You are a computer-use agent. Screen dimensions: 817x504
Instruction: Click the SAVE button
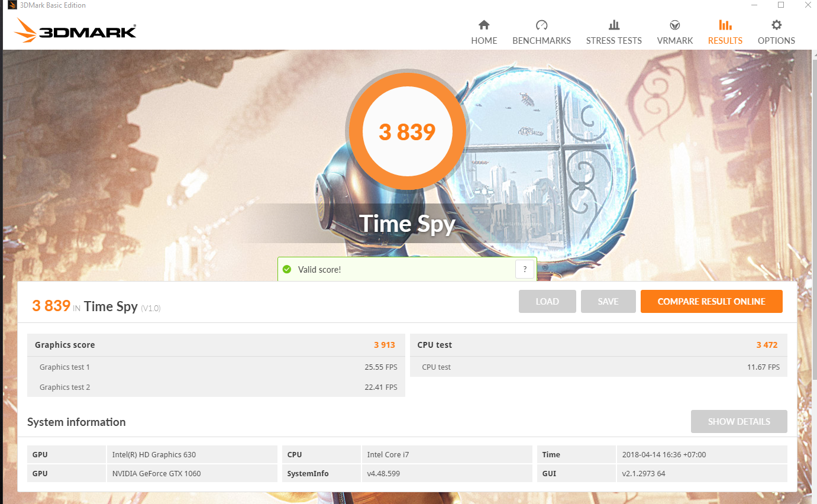coord(608,302)
